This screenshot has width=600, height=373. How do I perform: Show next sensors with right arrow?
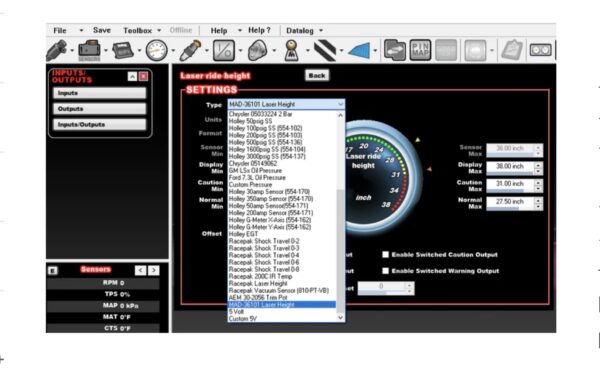(154, 270)
